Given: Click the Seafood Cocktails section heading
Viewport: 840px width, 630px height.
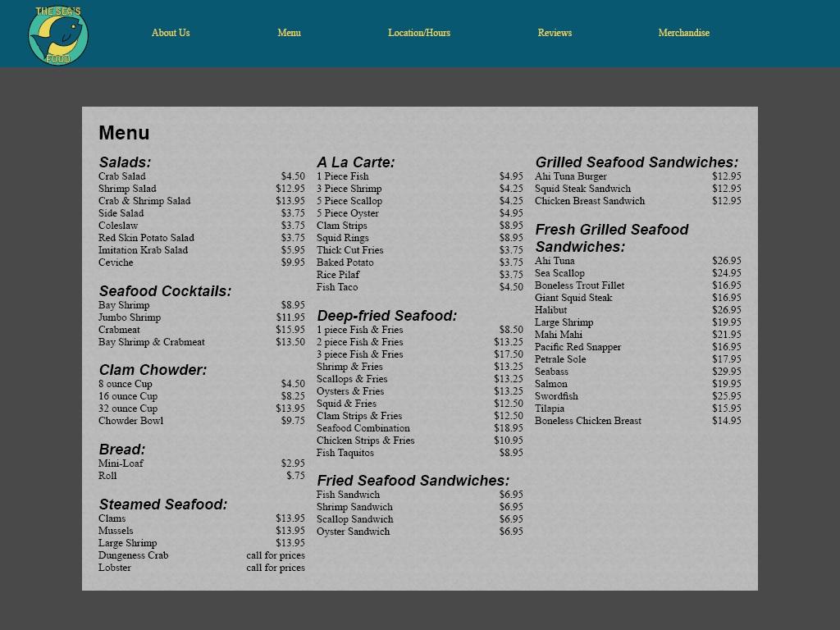Looking at the screenshot, I should [165, 291].
